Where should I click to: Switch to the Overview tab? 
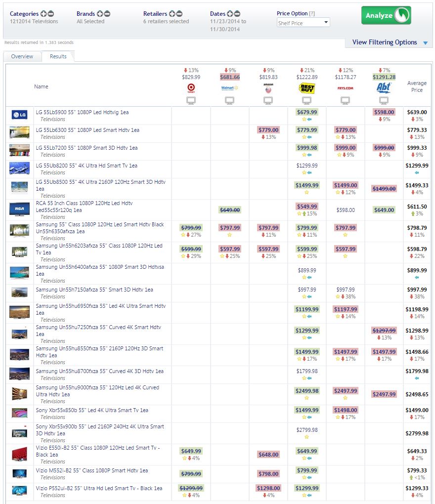(x=22, y=56)
